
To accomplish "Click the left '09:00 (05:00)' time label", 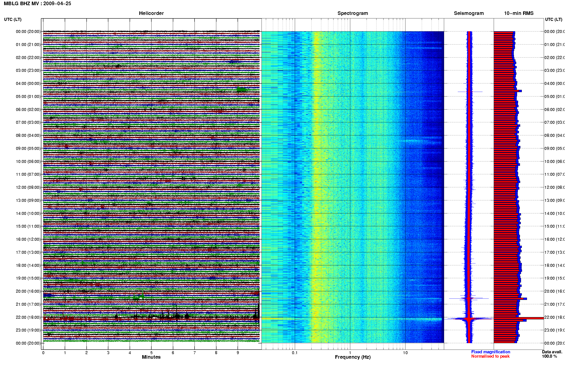I will [28, 148].
